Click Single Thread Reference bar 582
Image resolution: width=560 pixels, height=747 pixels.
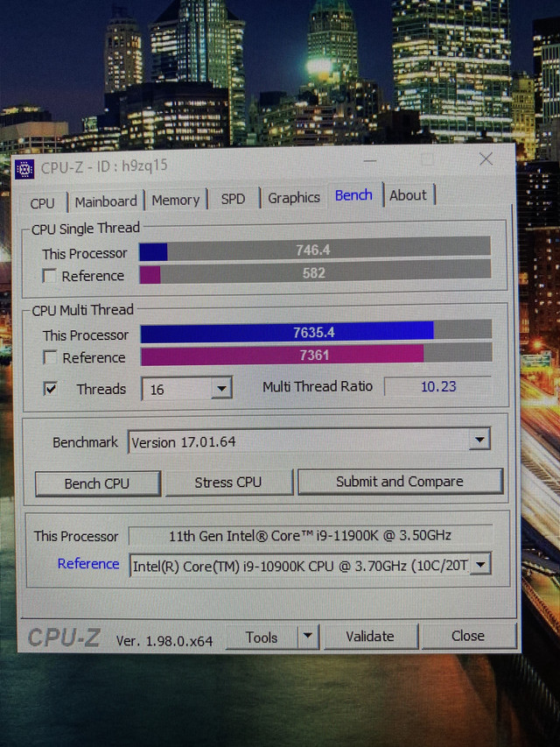point(315,272)
